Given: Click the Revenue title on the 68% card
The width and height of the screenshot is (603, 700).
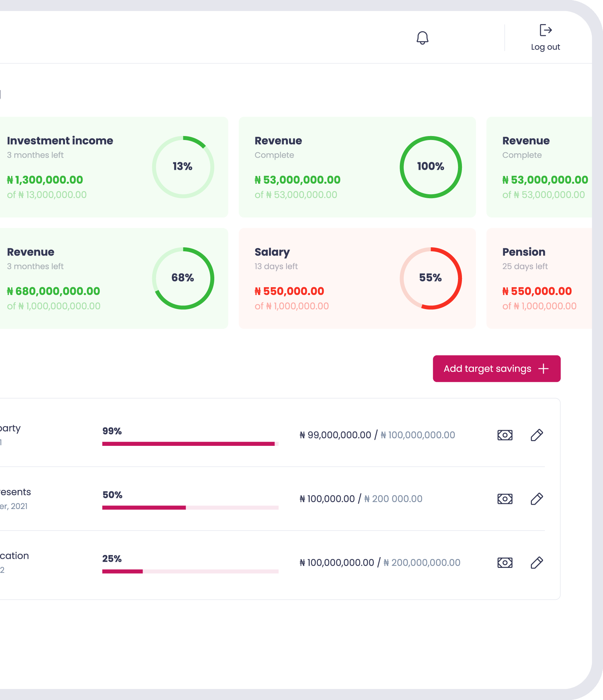Looking at the screenshot, I should (x=31, y=252).
